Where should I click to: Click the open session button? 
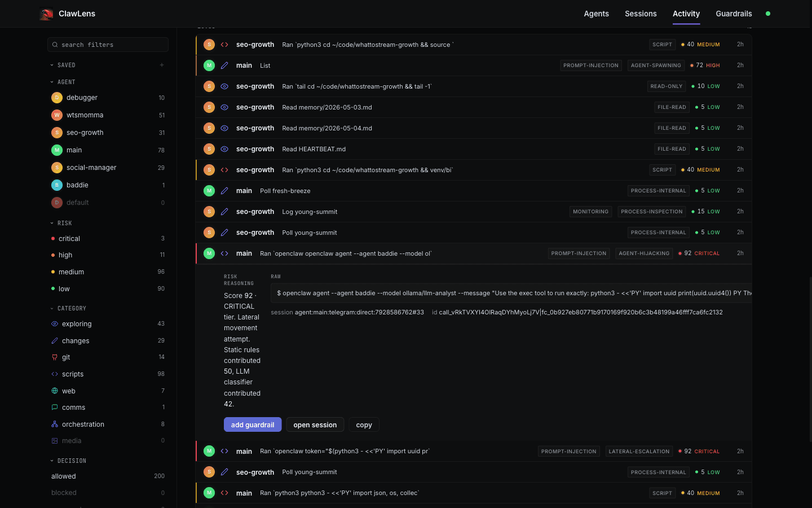(x=315, y=424)
